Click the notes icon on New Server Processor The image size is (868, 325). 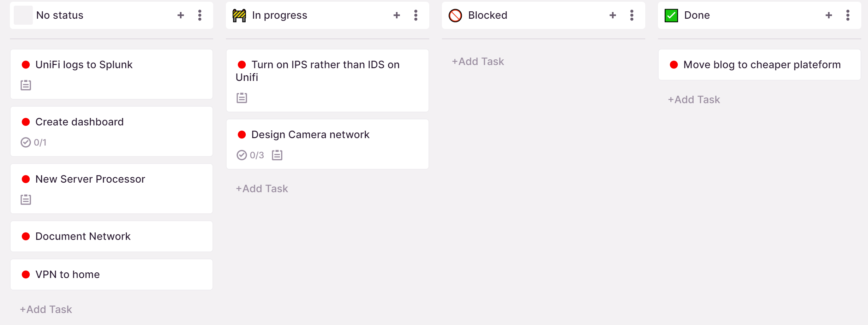(x=26, y=200)
